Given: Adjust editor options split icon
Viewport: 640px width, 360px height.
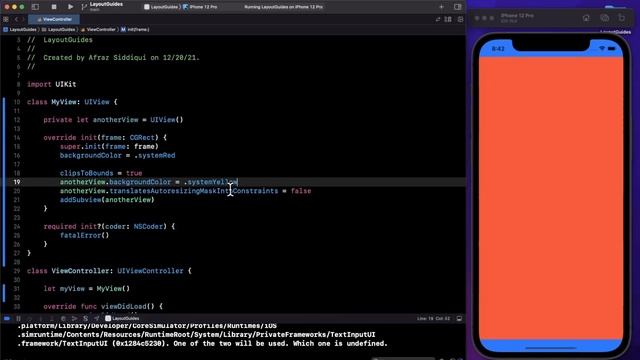Looking at the screenshot, I should (x=448, y=19).
